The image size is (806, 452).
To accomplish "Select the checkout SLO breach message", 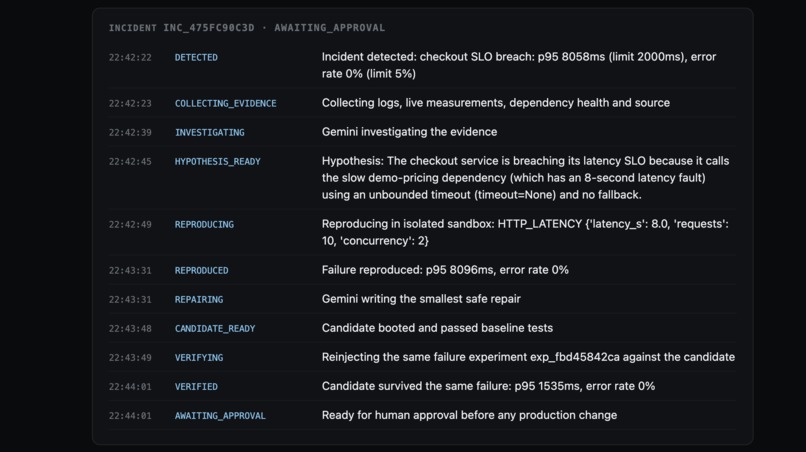I will (519, 65).
